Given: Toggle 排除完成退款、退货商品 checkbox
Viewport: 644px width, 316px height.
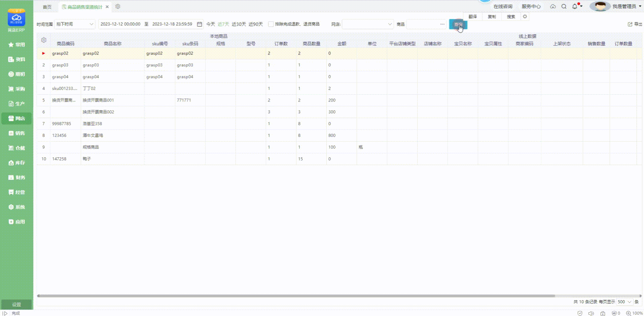Looking at the screenshot, I should tap(271, 24).
